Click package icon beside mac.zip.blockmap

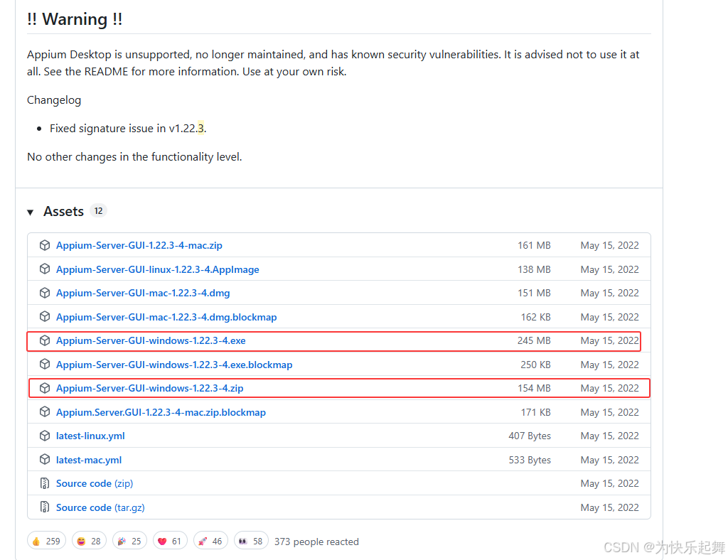click(45, 412)
